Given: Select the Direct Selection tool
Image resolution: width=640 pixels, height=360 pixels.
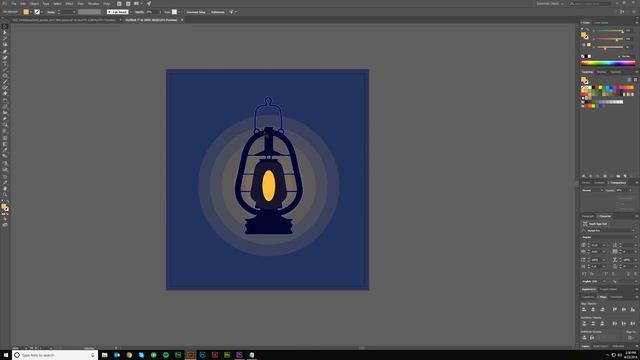Looking at the screenshot, I should 5,32.
